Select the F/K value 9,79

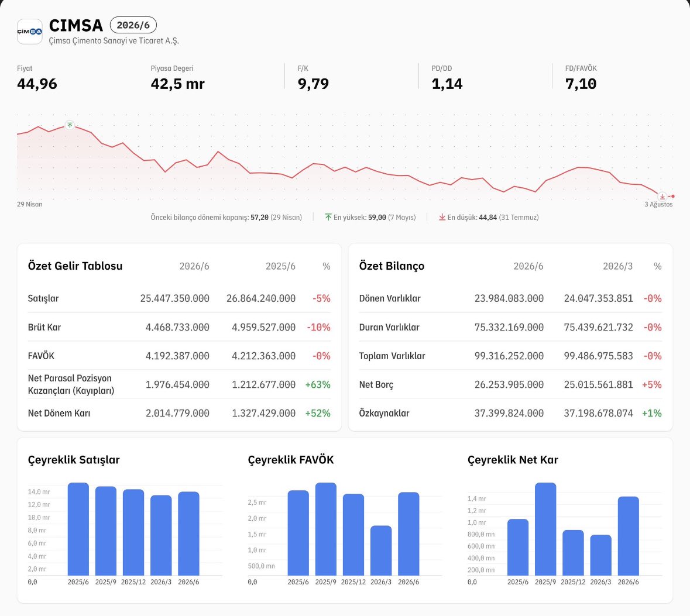pyautogui.click(x=313, y=84)
